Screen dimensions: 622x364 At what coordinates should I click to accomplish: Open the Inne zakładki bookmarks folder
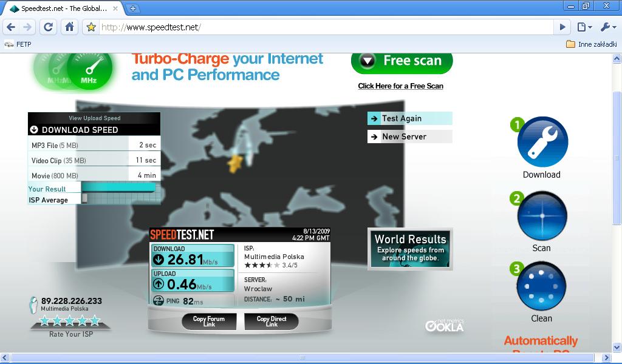pyautogui.click(x=591, y=44)
